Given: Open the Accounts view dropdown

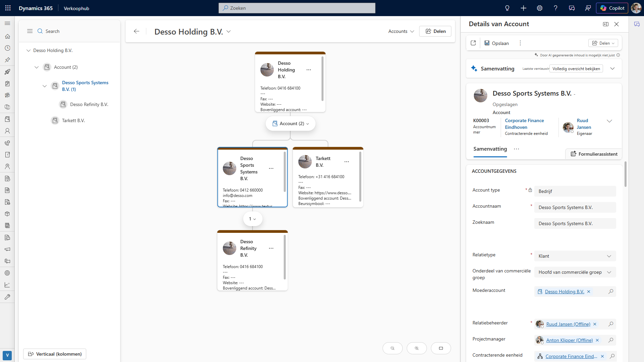Looking at the screenshot, I should click(401, 31).
